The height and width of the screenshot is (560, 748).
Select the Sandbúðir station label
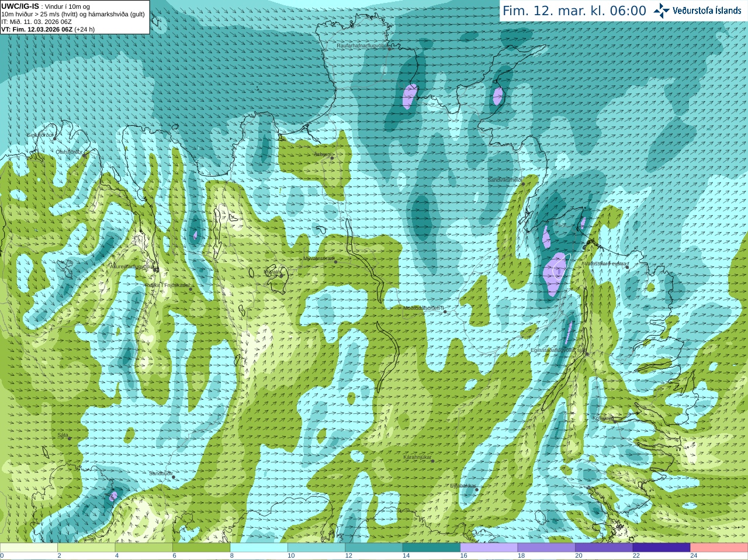coord(160,473)
